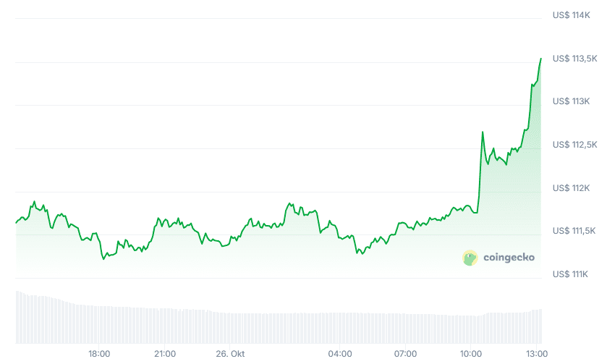Select the US$ 113,5K price label

(575, 59)
